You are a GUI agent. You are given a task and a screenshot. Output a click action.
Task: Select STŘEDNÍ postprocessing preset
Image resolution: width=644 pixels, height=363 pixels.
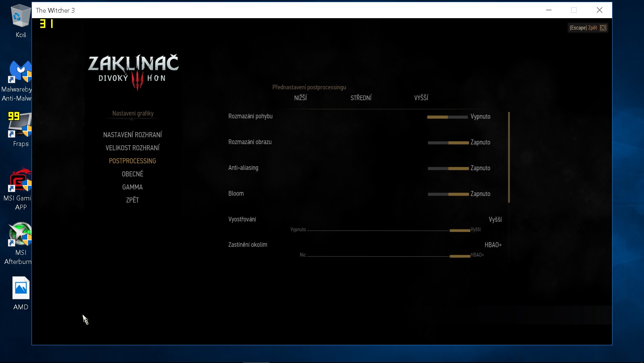point(361,98)
